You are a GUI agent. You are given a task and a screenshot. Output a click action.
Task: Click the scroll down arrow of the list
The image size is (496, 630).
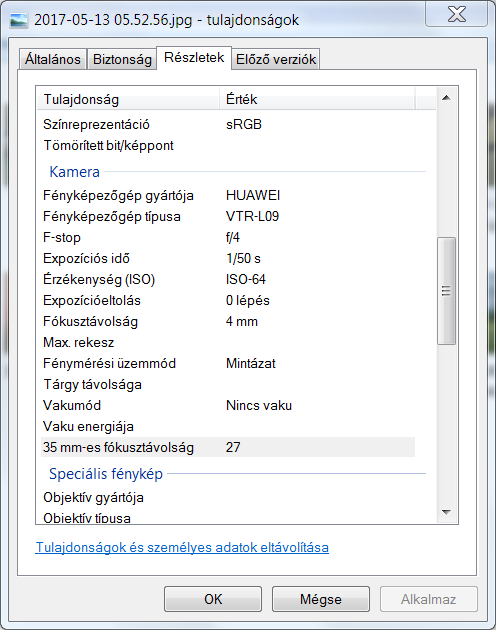(x=446, y=512)
